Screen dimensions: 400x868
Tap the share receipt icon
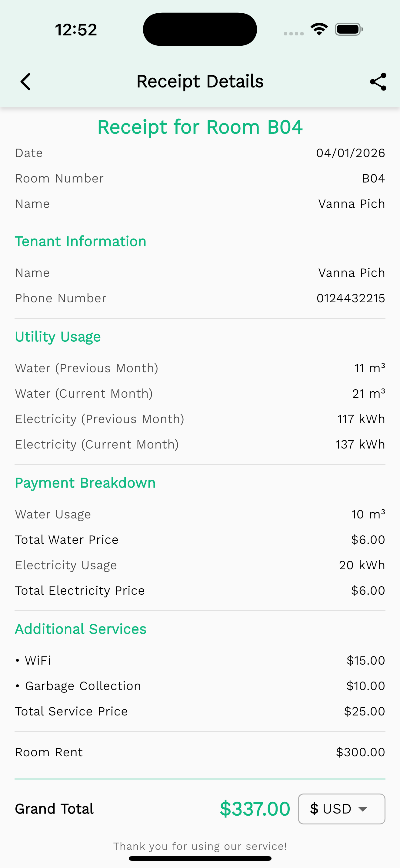click(378, 82)
